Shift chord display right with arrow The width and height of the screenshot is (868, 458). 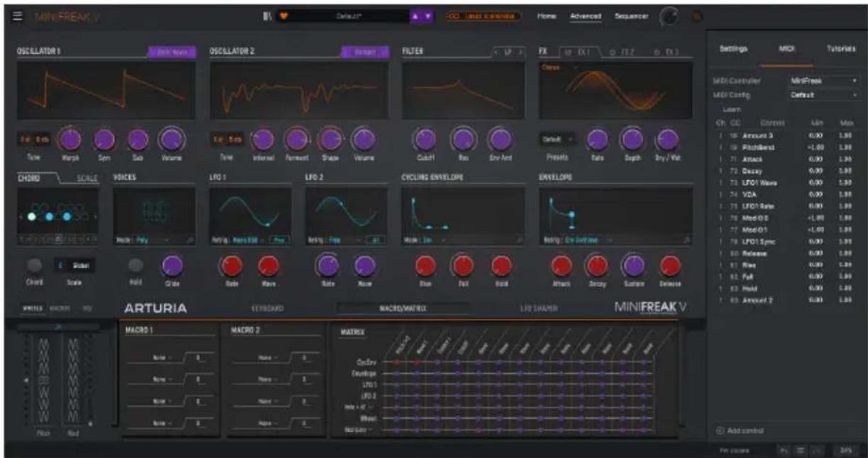click(97, 217)
